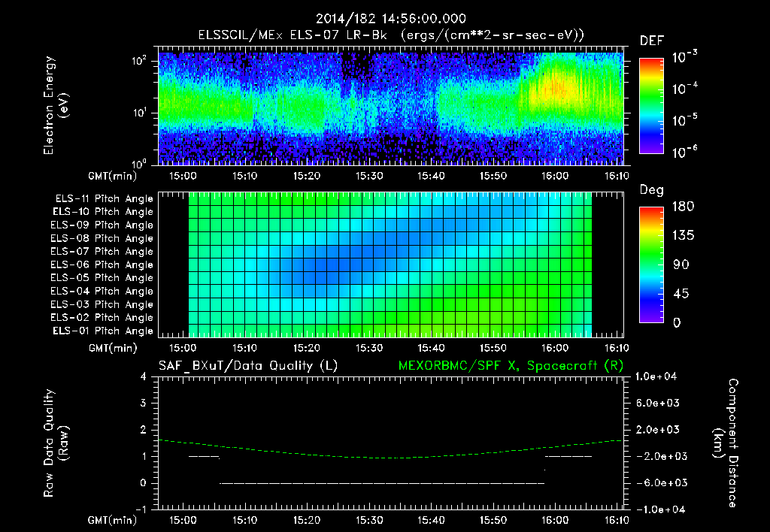This screenshot has width=770, height=532.
Task: Click the 10^-3 DEF scale value
Action: pos(684,57)
